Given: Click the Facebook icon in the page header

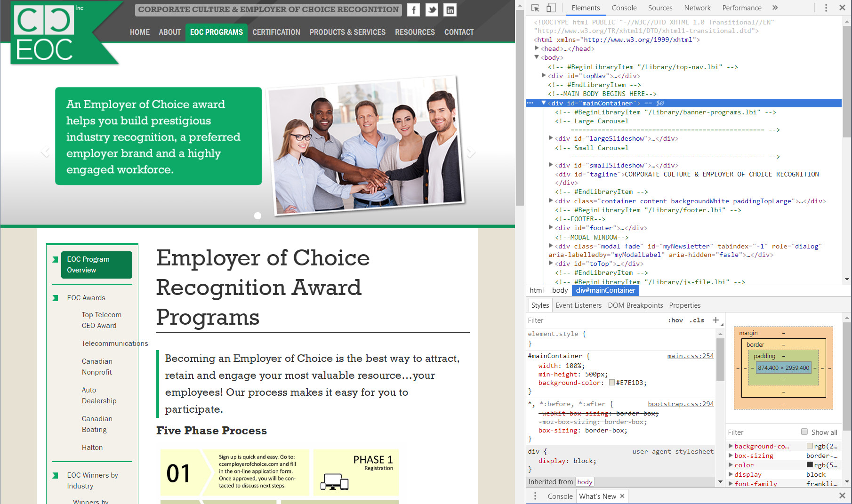Looking at the screenshot, I should point(413,10).
